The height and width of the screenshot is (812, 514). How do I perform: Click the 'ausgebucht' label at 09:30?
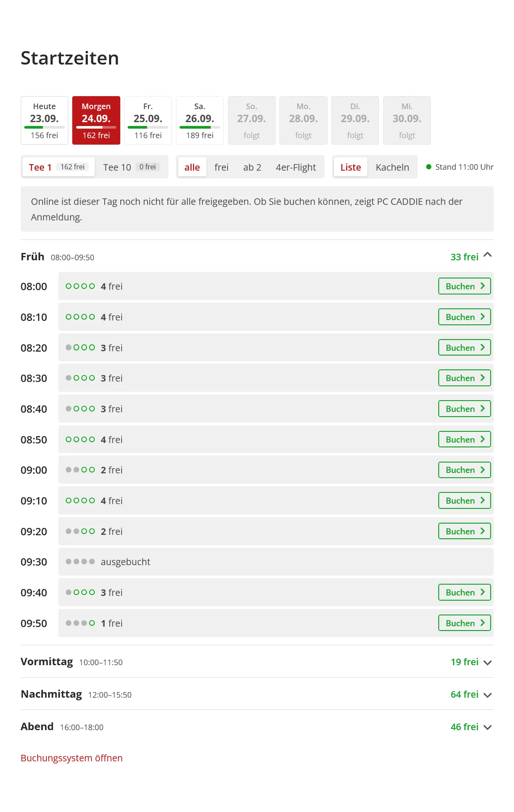pyautogui.click(x=125, y=562)
